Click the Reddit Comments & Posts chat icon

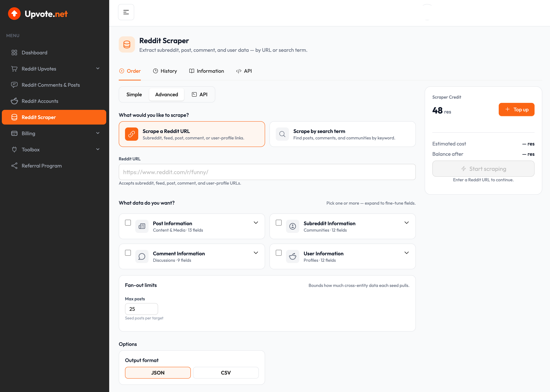tap(14, 85)
